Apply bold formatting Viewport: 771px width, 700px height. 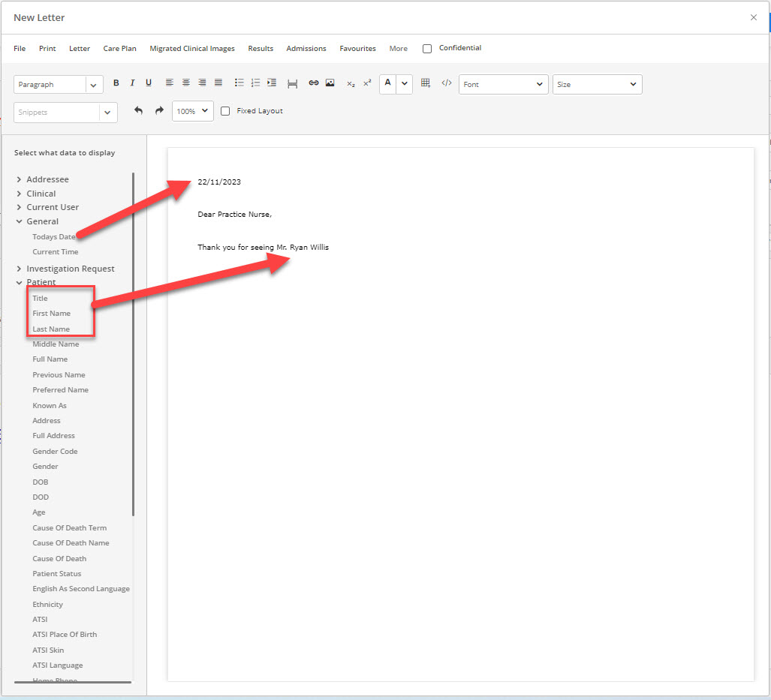pyautogui.click(x=116, y=83)
